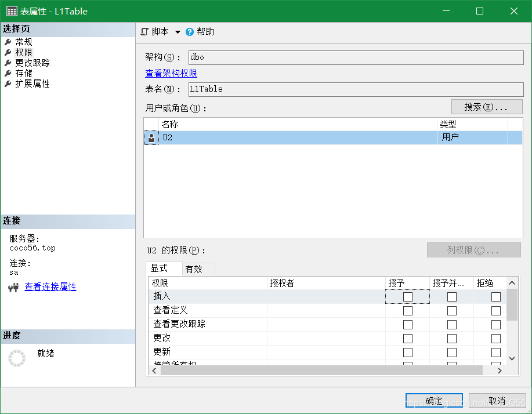Select the 更改跟踪 page

coord(32,63)
